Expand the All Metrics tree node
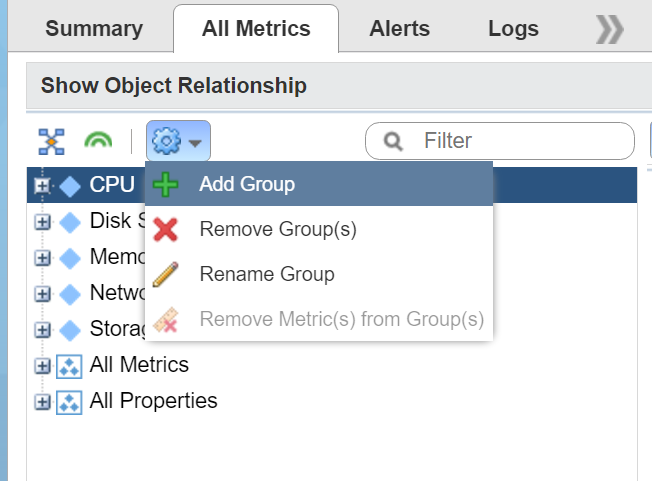652x481 pixels. 41,365
